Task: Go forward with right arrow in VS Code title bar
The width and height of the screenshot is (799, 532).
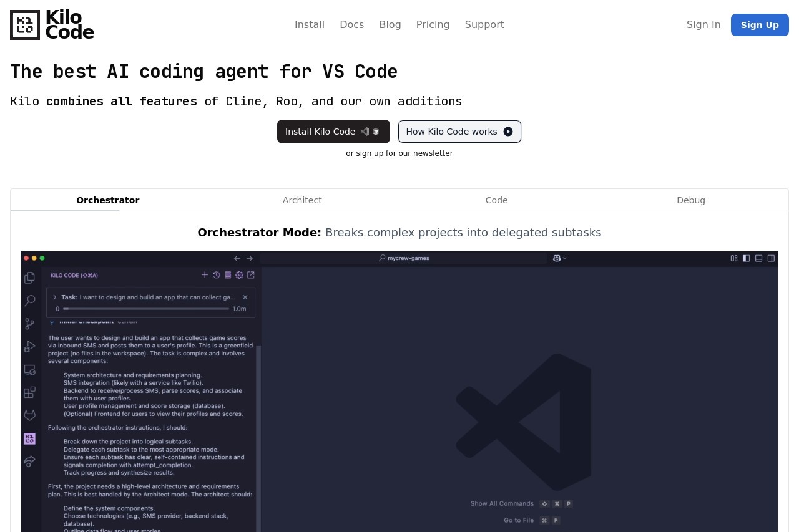Action: click(x=250, y=258)
